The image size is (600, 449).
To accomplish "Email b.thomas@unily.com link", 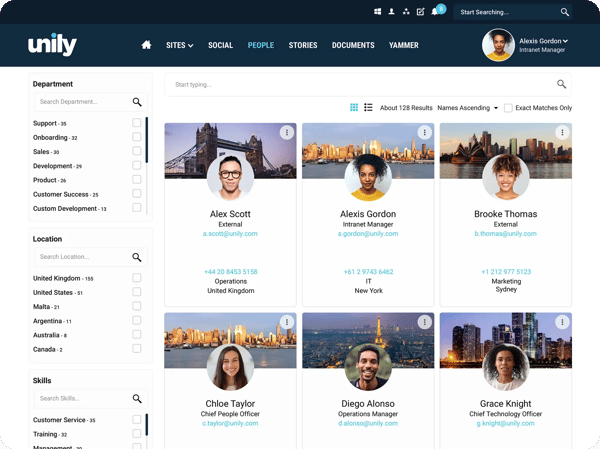I will [505, 233].
